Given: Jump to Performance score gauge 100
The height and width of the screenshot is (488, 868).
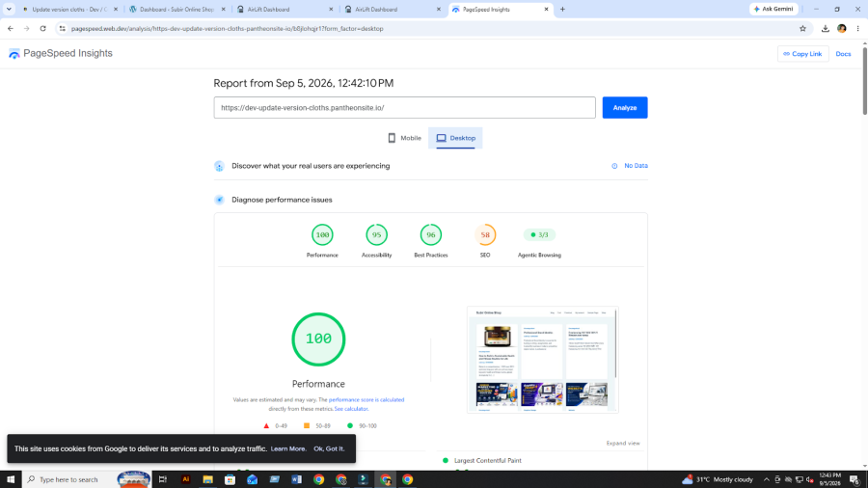Looking at the screenshot, I should tap(322, 235).
